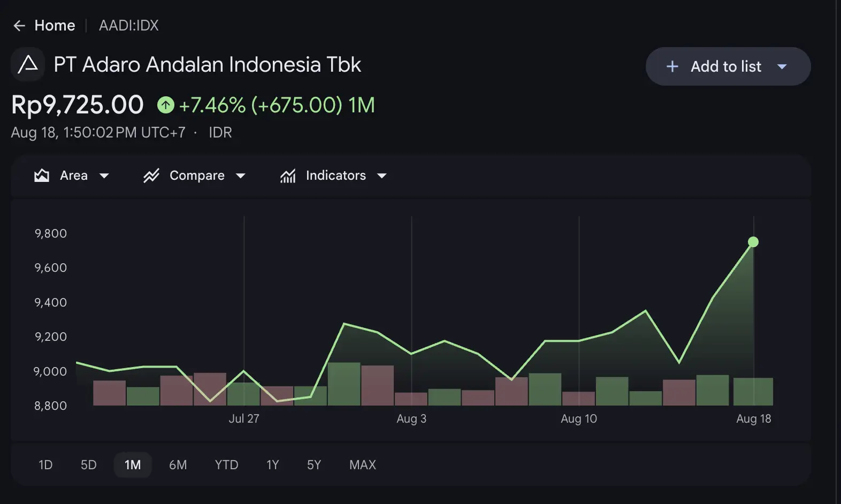Click the +7.46% (+675.00) 1M change text

[x=277, y=105]
